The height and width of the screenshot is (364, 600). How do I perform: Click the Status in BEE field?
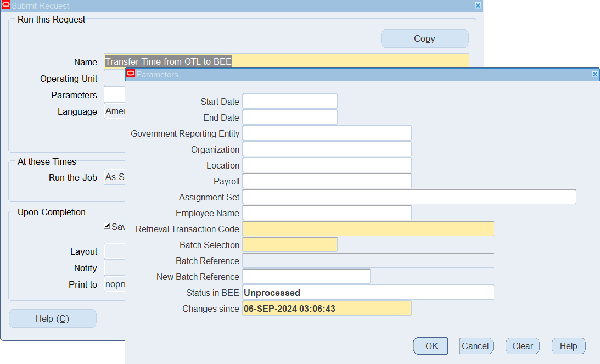click(x=368, y=293)
